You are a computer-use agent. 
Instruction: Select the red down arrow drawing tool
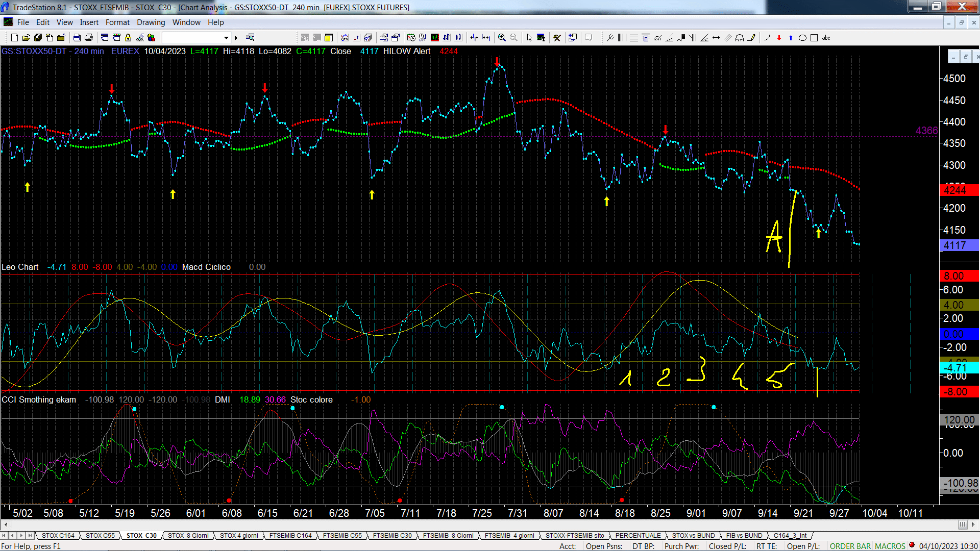point(779,38)
